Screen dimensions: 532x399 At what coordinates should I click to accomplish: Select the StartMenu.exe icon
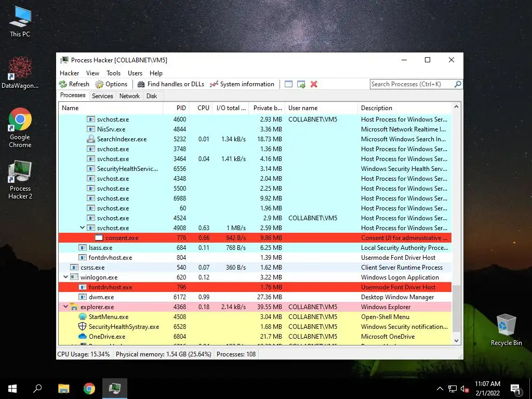click(83, 316)
